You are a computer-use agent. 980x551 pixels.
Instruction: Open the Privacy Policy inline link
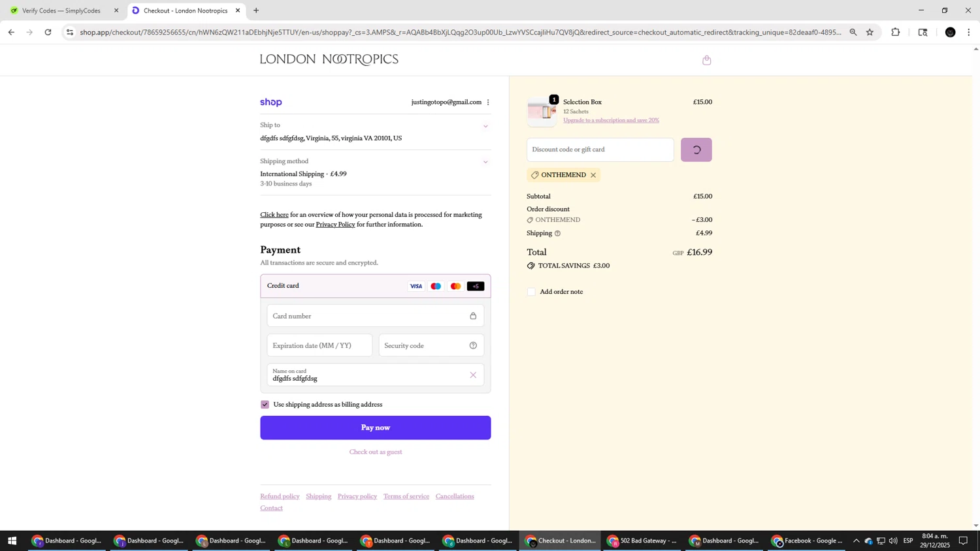coord(335,225)
